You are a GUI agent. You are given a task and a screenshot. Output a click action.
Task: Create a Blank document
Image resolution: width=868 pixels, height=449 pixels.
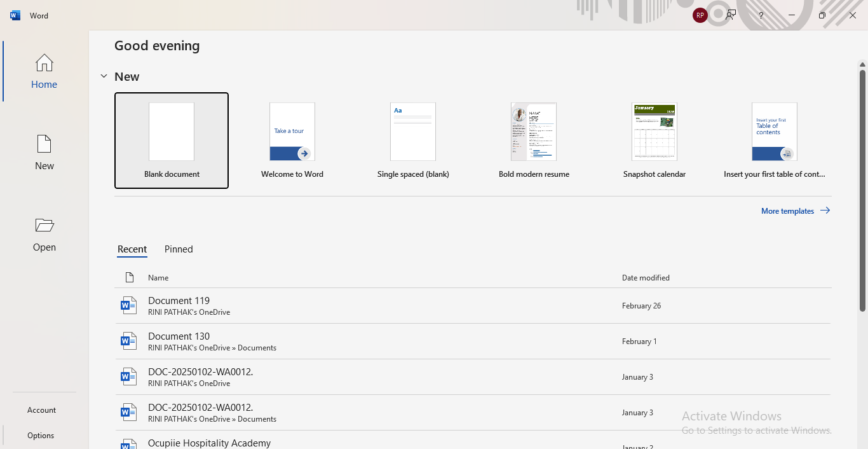pos(172,141)
